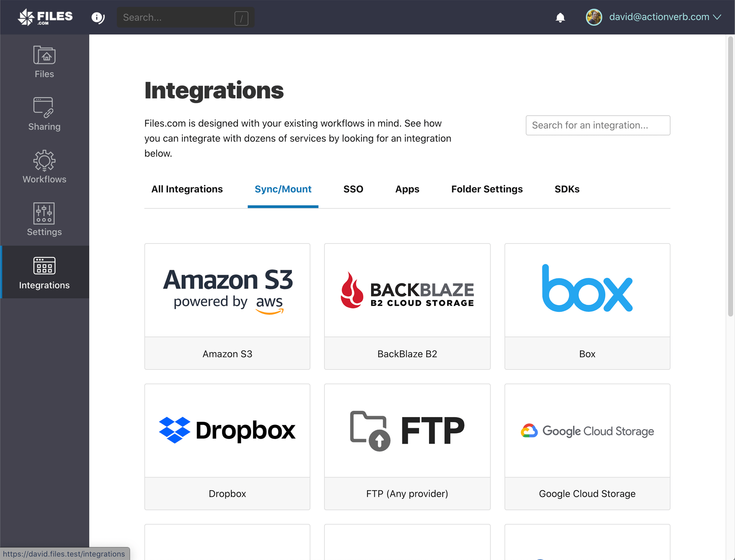Go to Sharing in sidebar

click(44, 114)
